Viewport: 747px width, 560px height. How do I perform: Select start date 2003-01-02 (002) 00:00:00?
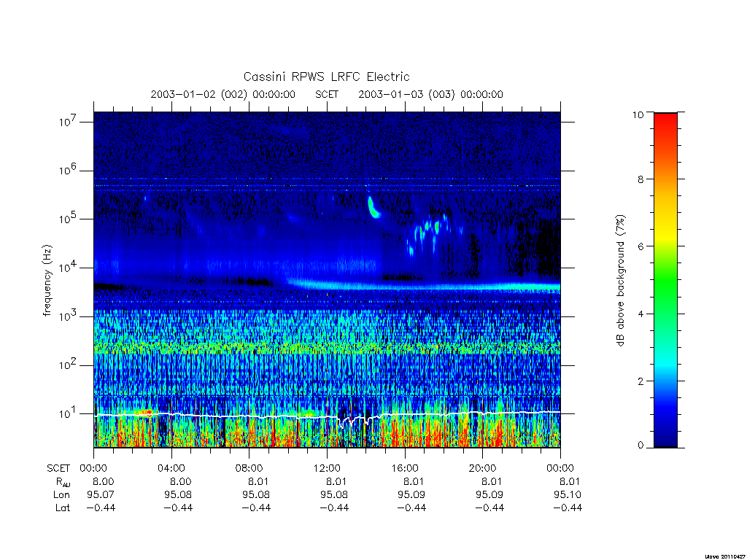coord(223,94)
